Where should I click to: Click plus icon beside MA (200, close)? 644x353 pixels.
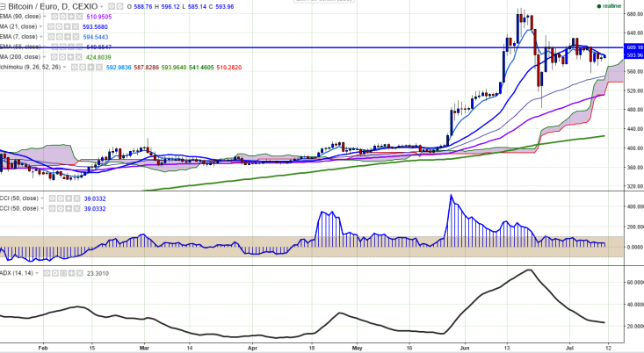coord(69,57)
